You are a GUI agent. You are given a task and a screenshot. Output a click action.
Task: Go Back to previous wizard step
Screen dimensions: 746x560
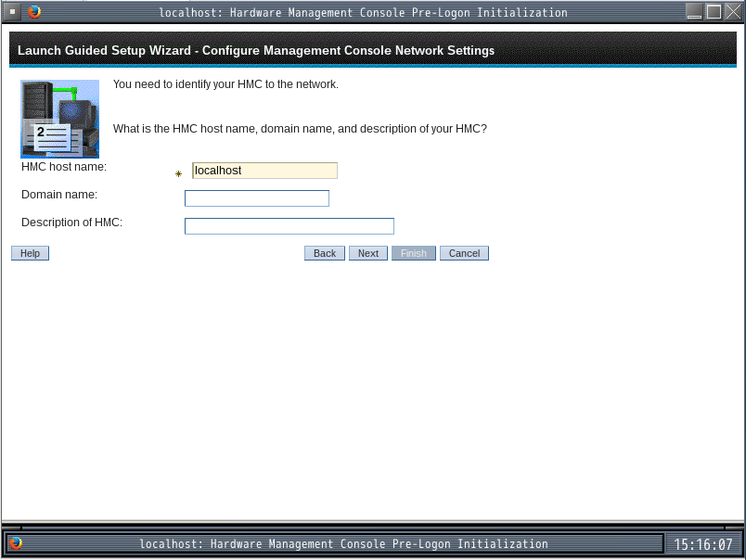point(325,253)
